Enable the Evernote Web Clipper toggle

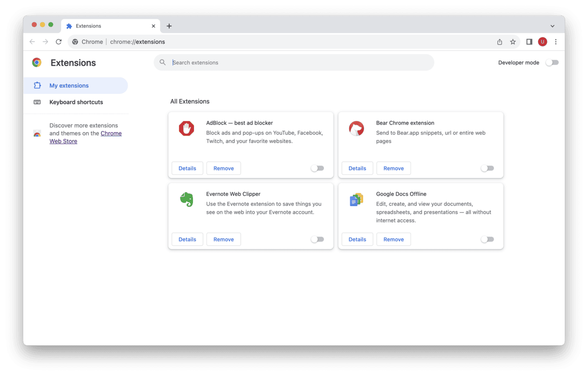317,240
